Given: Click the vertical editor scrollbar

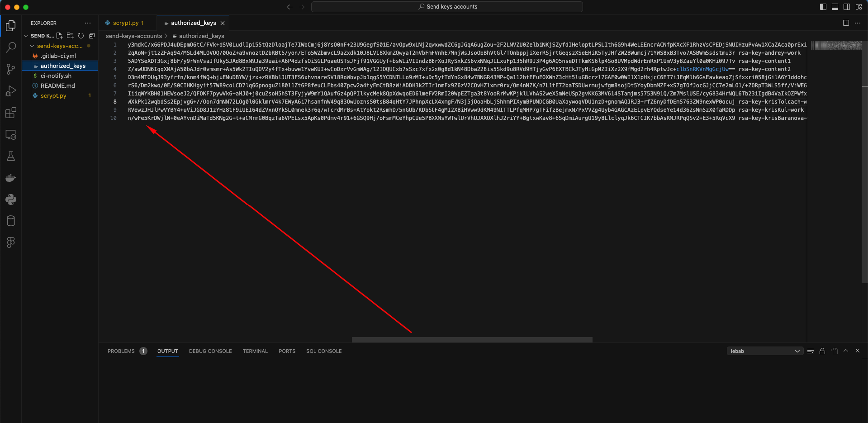Looking at the screenshot, I should [865, 162].
